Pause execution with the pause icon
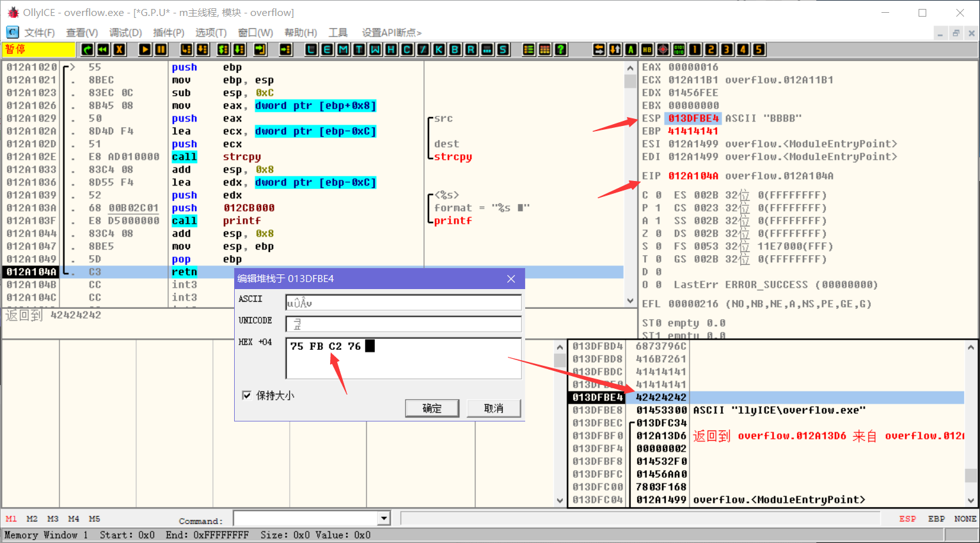The width and height of the screenshot is (980, 543). pyautogui.click(x=161, y=49)
